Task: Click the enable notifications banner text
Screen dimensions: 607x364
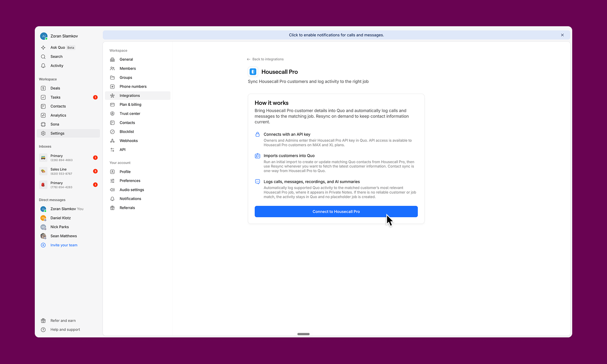Action: pyautogui.click(x=337, y=35)
